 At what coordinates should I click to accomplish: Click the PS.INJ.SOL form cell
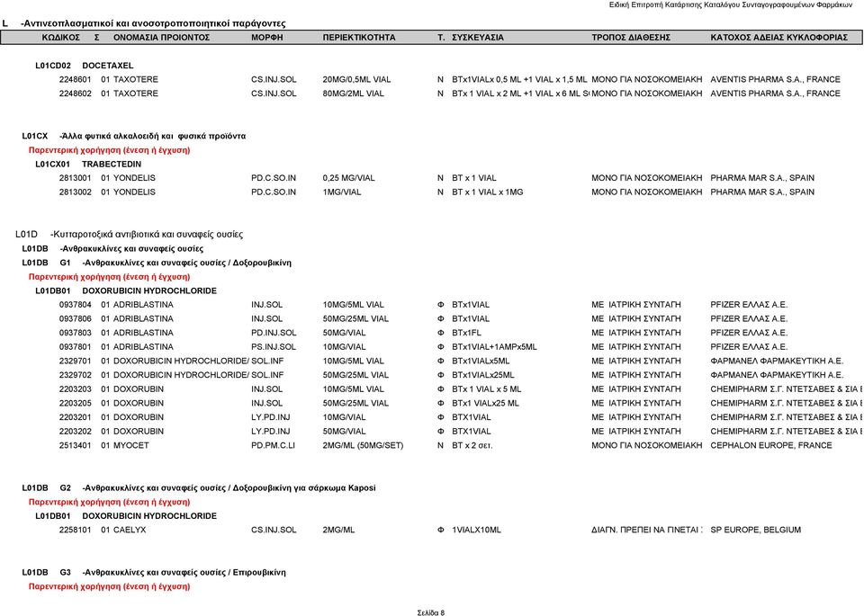(x=274, y=347)
